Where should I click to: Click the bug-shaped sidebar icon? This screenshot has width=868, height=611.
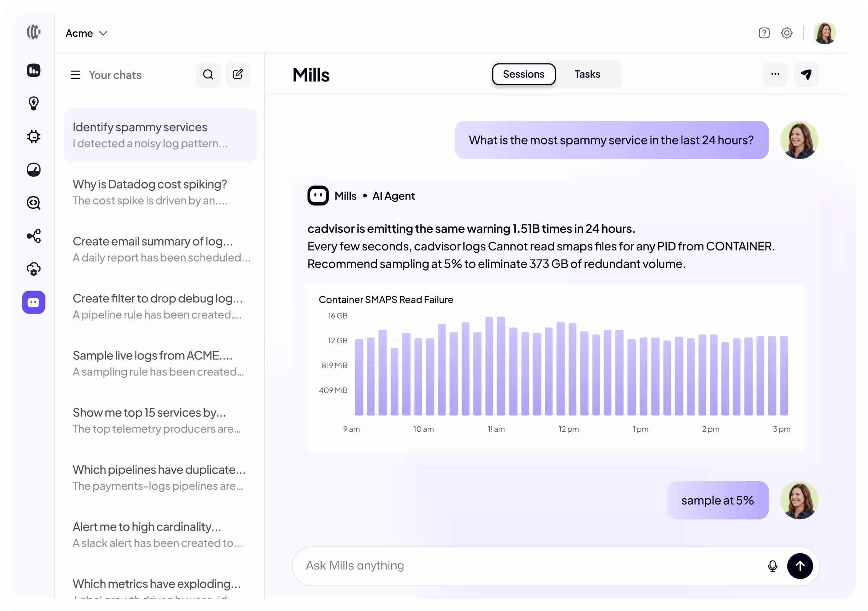coord(34,136)
